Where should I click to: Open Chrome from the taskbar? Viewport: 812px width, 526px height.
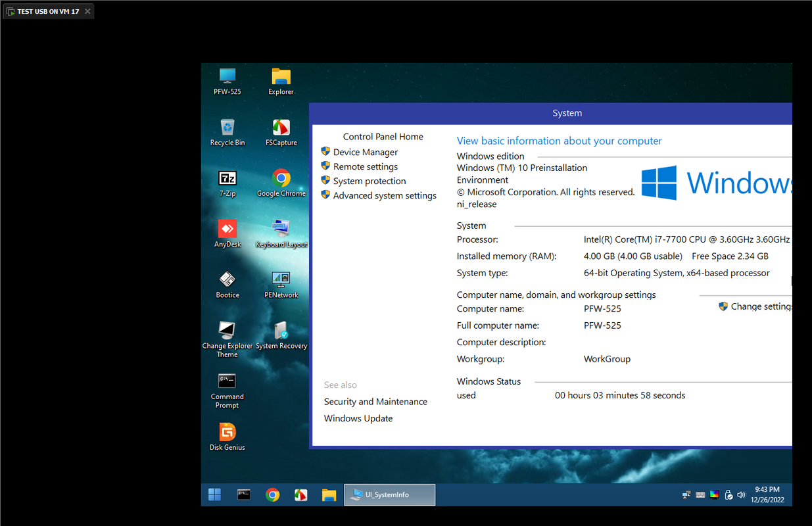(x=272, y=495)
